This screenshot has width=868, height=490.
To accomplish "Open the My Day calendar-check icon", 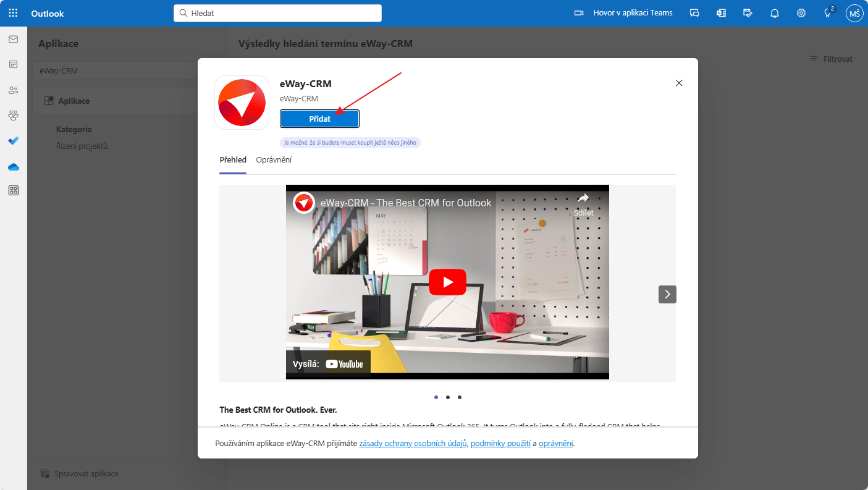I will tap(748, 13).
